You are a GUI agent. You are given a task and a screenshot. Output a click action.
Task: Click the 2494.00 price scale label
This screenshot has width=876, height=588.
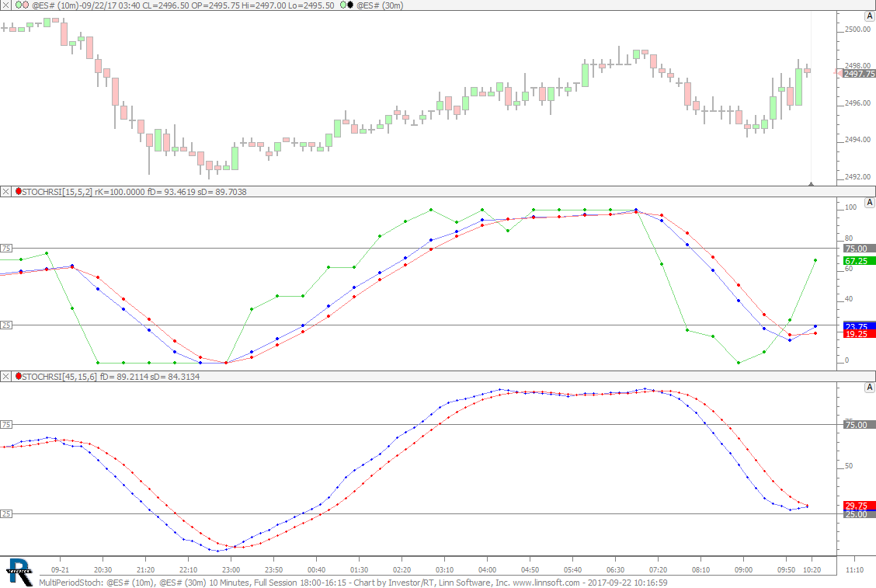tap(857, 140)
